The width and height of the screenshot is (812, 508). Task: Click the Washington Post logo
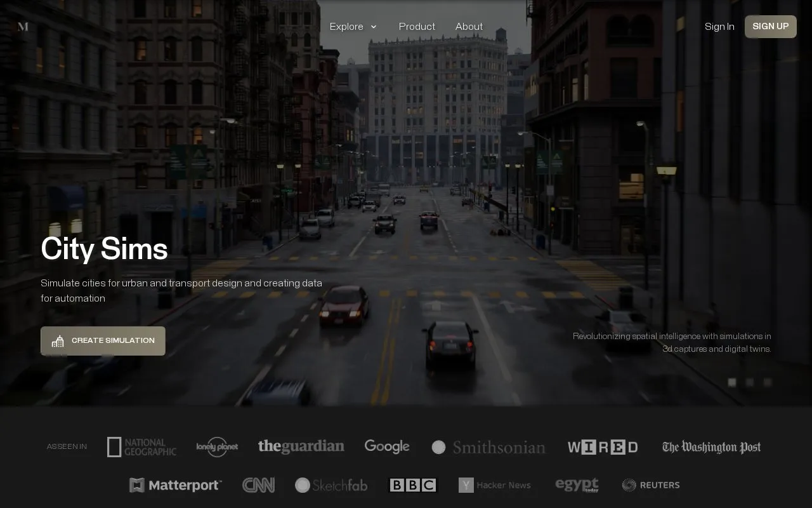(711, 447)
